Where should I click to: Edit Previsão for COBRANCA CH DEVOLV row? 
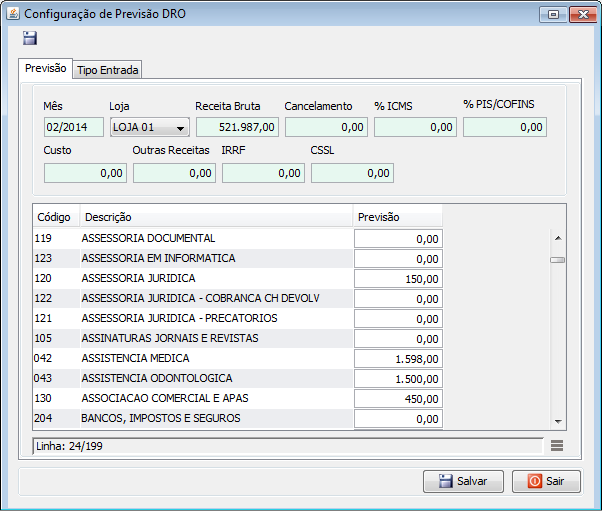click(399, 299)
